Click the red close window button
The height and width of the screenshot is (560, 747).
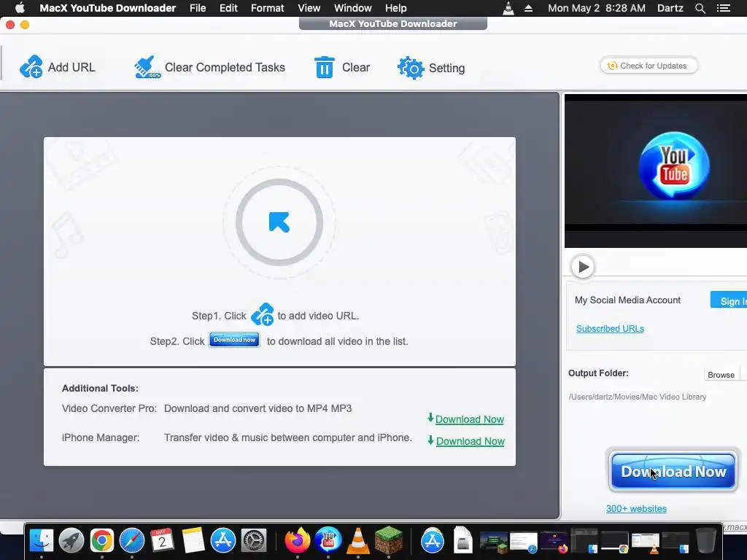(10, 25)
